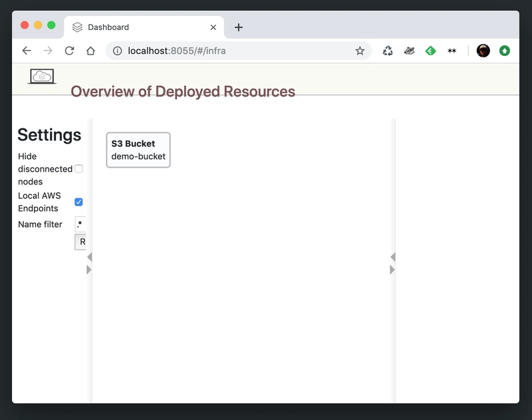
Task: Focus the Name filter input field
Action: coord(80,224)
